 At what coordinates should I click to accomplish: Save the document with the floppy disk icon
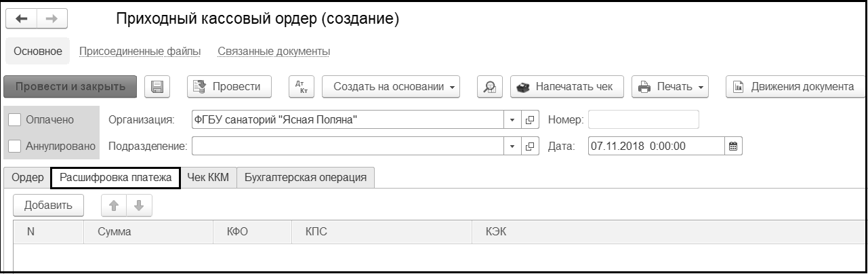(157, 87)
